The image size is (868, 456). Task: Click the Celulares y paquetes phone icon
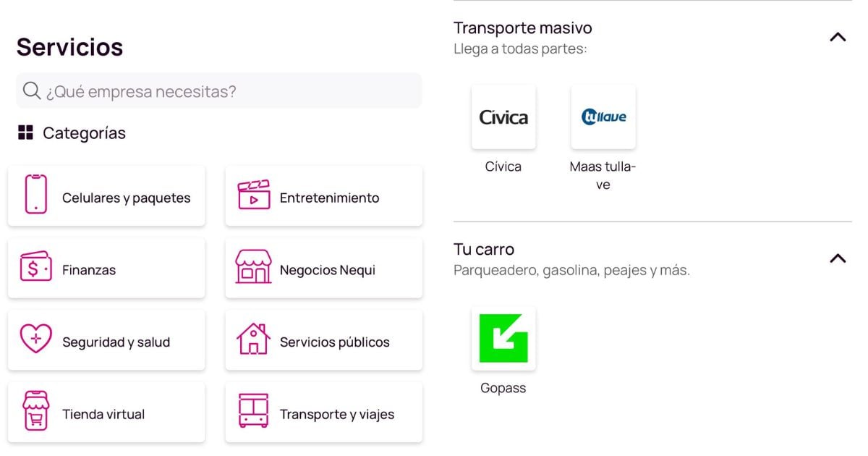35,194
